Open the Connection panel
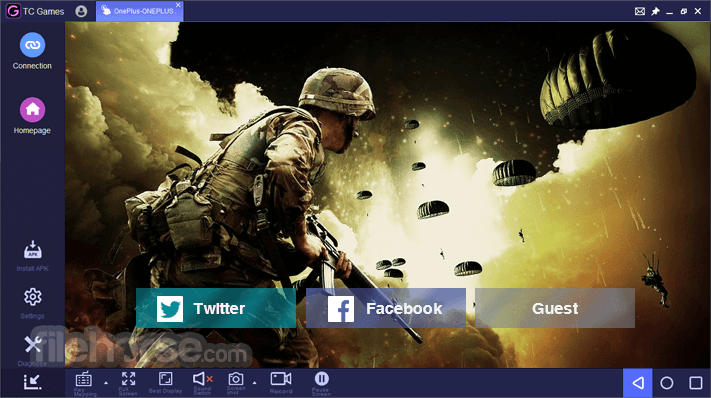711x398 pixels. (32, 51)
